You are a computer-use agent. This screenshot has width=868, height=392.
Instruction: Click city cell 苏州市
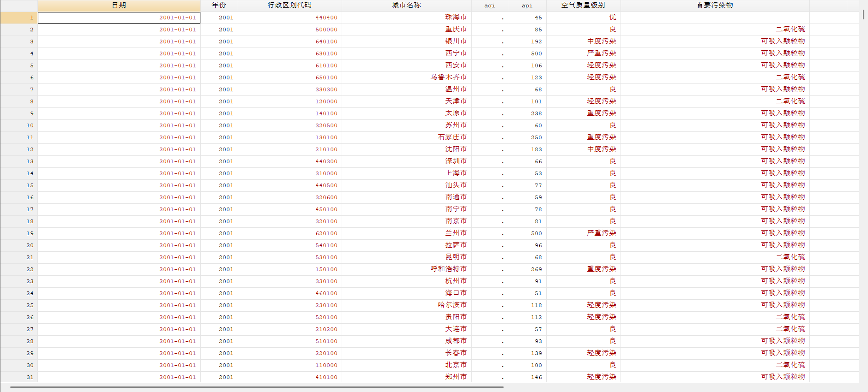(x=406, y=125)
